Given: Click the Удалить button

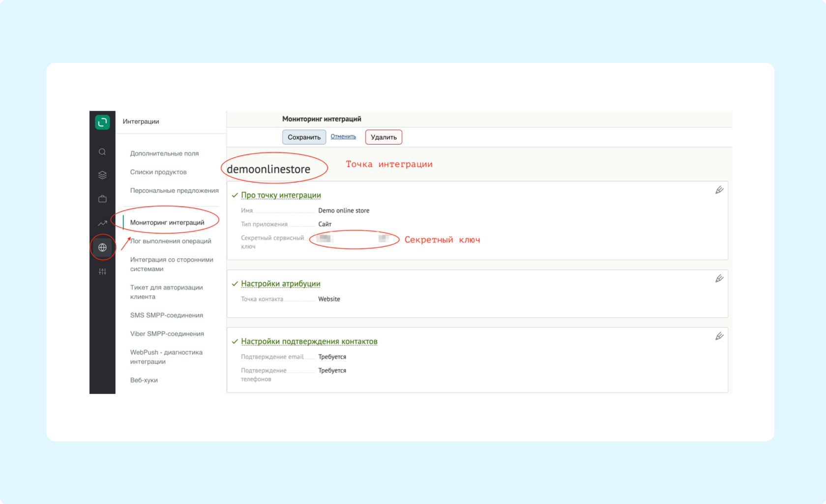Looking at the screenshot, I should pyautogui.click(x=383, y=137).
